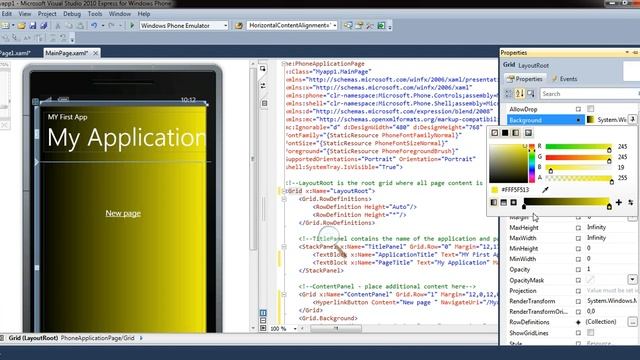The image size is (640, 360).
Task: Collapse the ContentPanel Grid code region
Action: click(284, 295)
